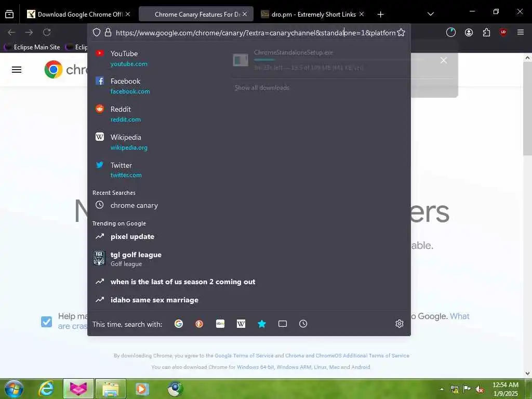Click the muted volume tray icon
Screen dimensions: 532x399
(x=480, y=390)
